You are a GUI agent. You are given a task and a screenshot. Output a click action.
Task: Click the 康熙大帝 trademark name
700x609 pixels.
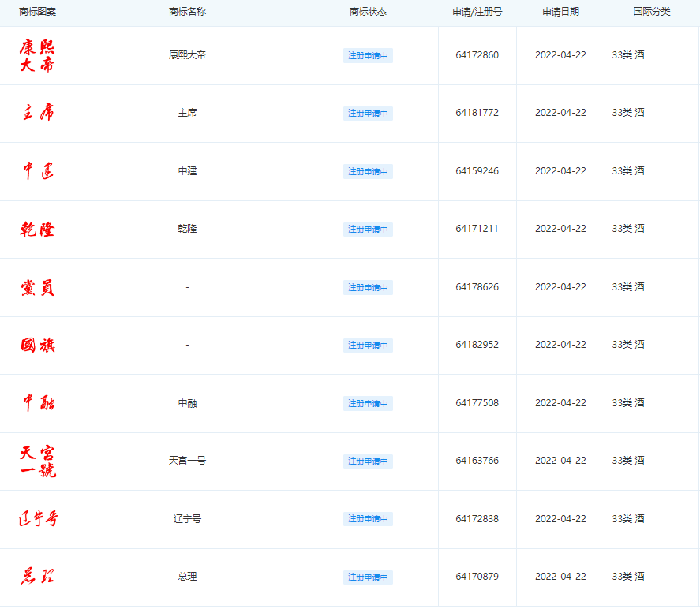click(187, 55)
